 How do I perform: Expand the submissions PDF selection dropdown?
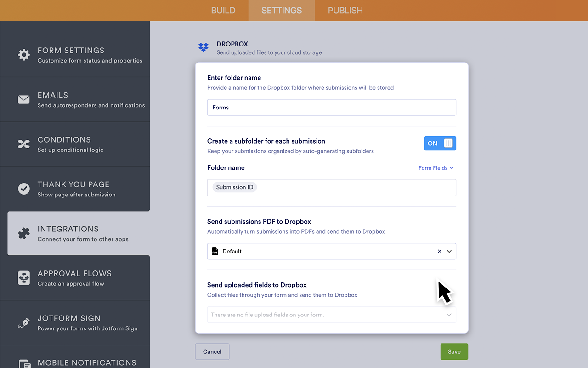click(x=449, y=251)
